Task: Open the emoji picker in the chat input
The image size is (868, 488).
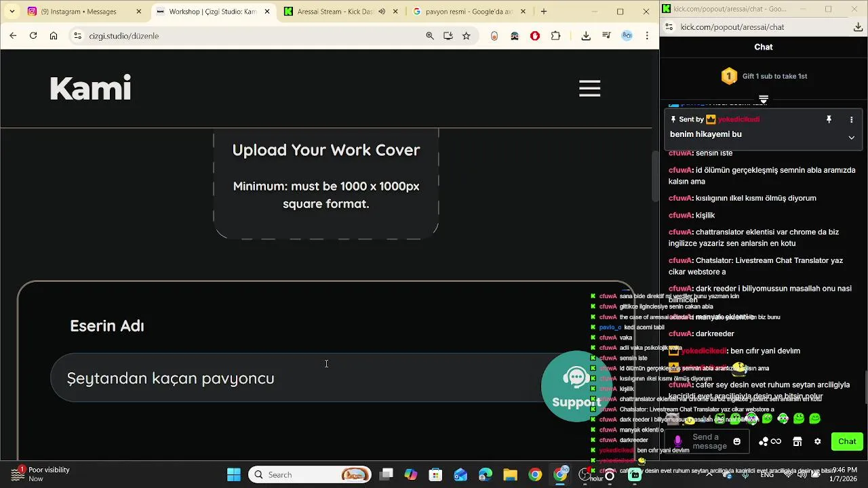Action: (x=737, y=442)
